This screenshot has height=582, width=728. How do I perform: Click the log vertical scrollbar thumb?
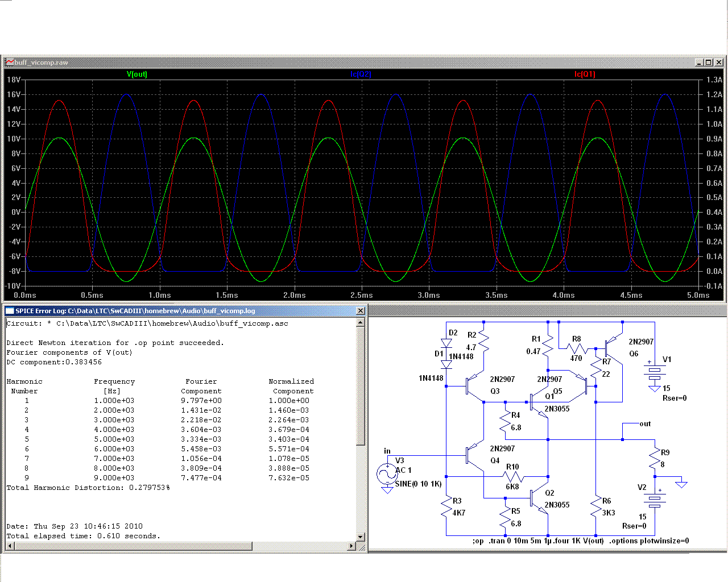360,386
